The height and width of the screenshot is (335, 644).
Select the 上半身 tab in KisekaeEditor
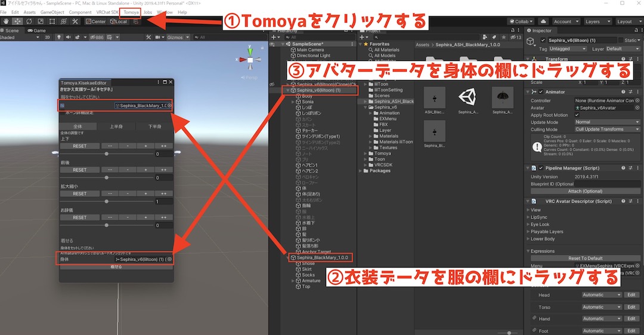[116, 127]
